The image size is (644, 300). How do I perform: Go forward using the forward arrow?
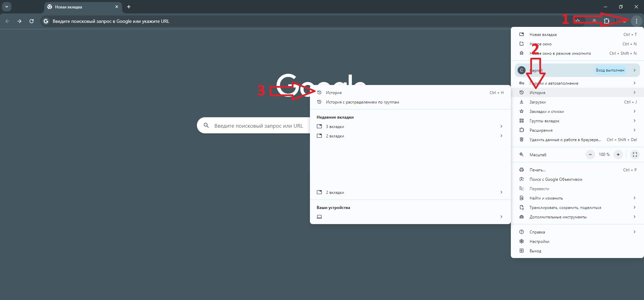(x=19, y=21)
